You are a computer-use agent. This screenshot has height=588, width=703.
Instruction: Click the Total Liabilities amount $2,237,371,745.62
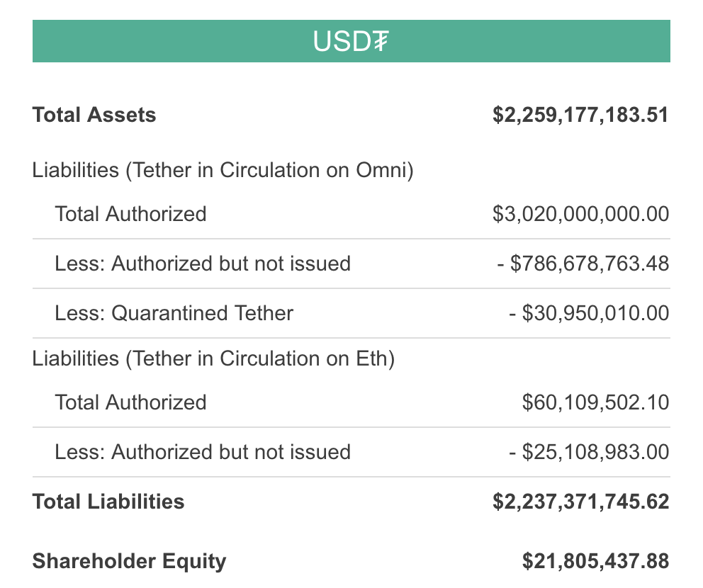[580, 502]
